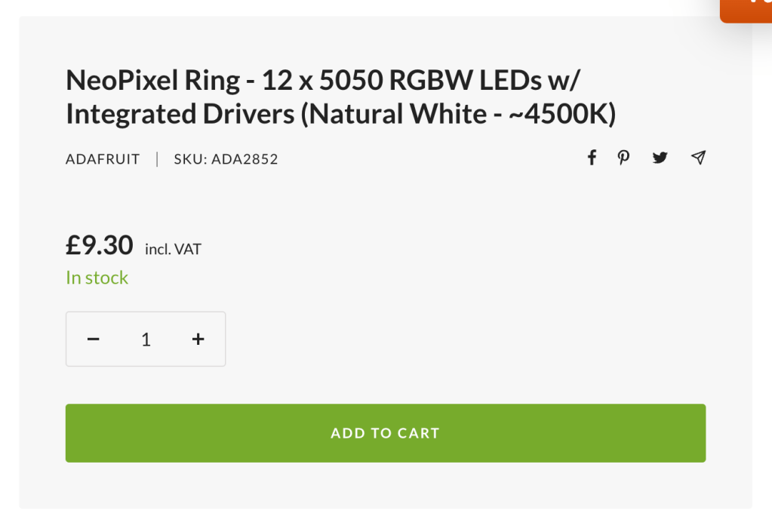Increase quantity with the plus button
The image size is (772, 532).
[198, 340]
